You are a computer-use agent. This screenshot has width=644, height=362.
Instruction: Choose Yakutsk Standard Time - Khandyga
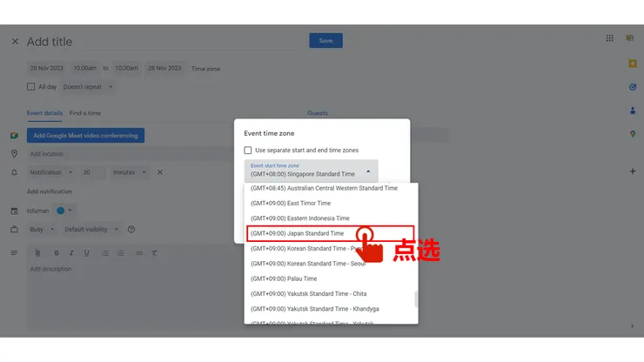pyautogui.click(x=331, y=309)
